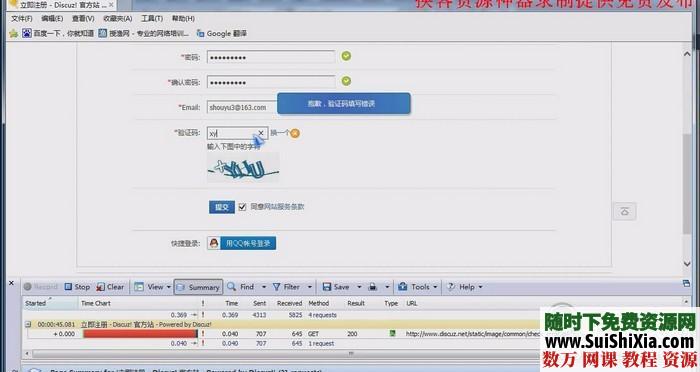Open the 收藏夹(A) menu
The height and width of the screenshot is (372, 700).
117,18
